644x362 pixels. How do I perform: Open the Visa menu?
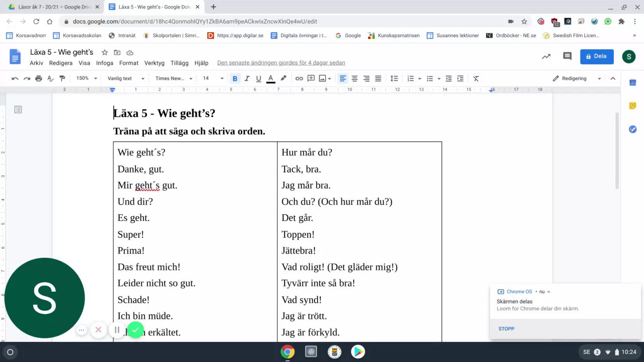[x=84, y=63]
